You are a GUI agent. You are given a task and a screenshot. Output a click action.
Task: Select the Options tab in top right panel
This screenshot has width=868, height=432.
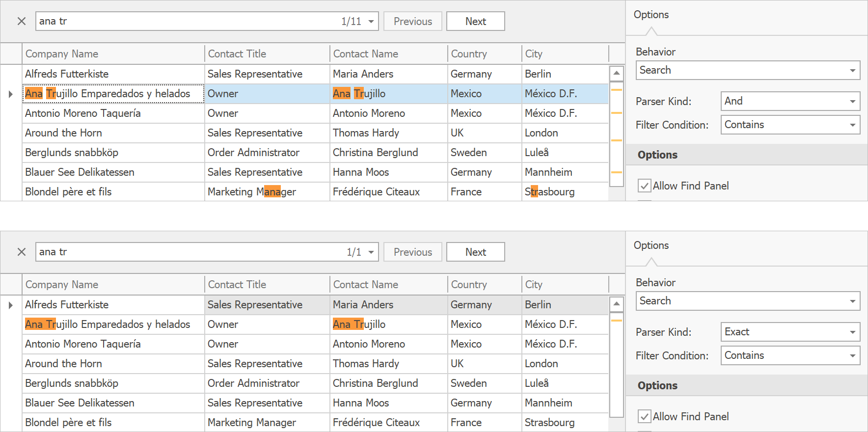tap(651, 15)
